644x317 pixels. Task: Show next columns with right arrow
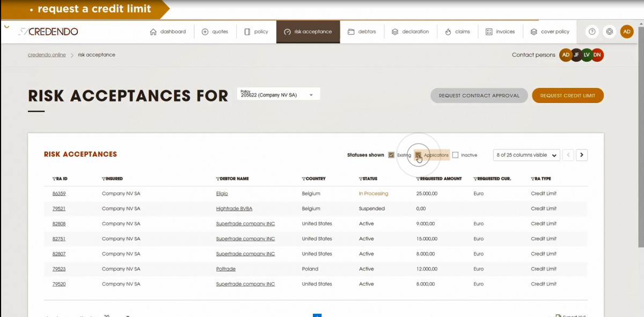click(x=582, y=155)
